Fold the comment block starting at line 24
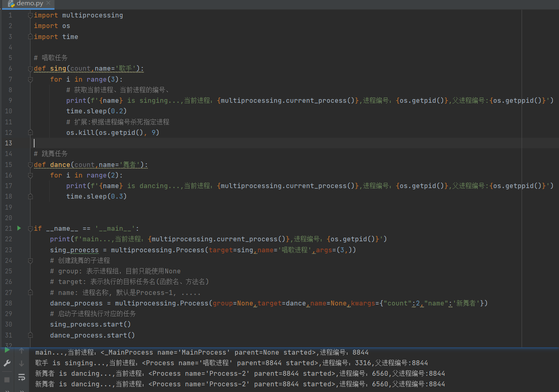The image size is (559, 392). [30, 260]
